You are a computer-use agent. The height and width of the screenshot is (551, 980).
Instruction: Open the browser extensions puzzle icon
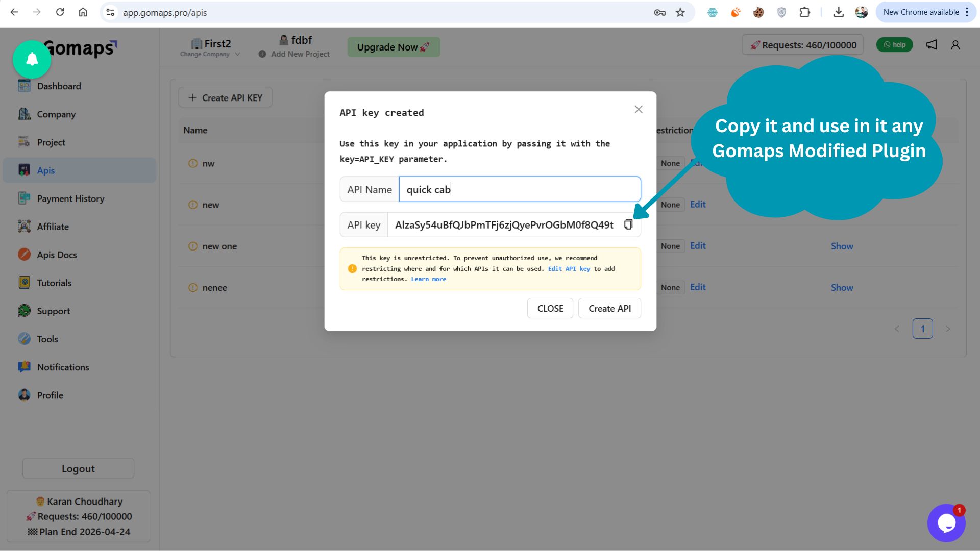[x=804, y=12]
